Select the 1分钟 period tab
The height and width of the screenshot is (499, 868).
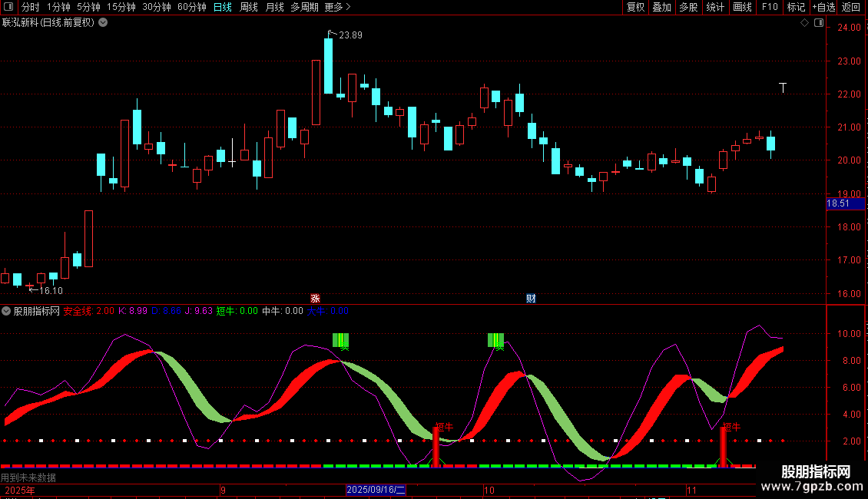click(x=58, y=7)
